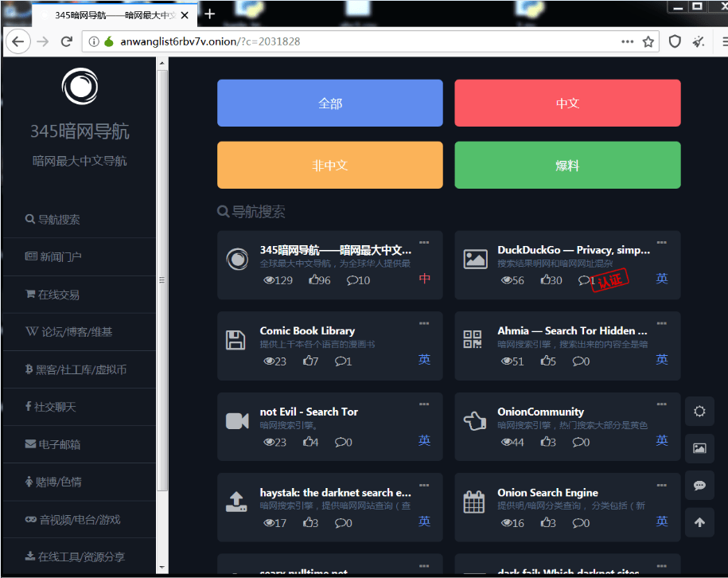The width and height of the screenshot is (728, 578).
Task: Open the three-dot menu on OnionCommunity card
Action: pos(662,404)
